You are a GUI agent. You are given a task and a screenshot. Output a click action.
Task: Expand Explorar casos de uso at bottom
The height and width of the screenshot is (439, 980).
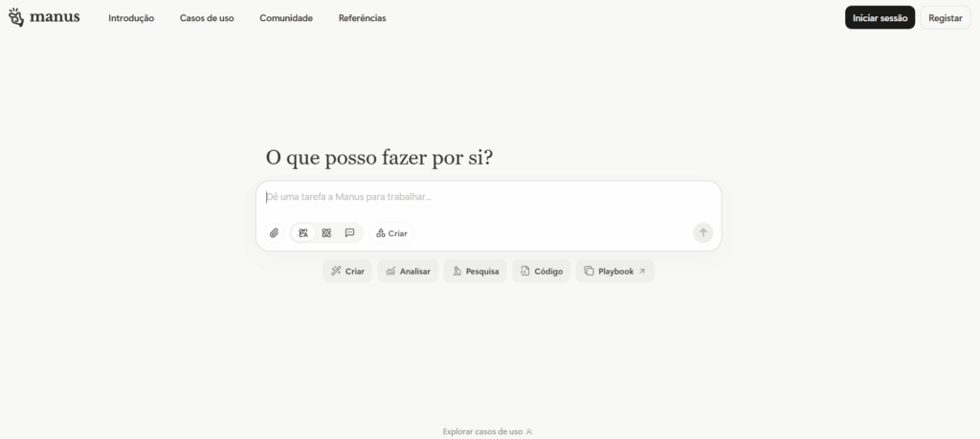point(488,431)
